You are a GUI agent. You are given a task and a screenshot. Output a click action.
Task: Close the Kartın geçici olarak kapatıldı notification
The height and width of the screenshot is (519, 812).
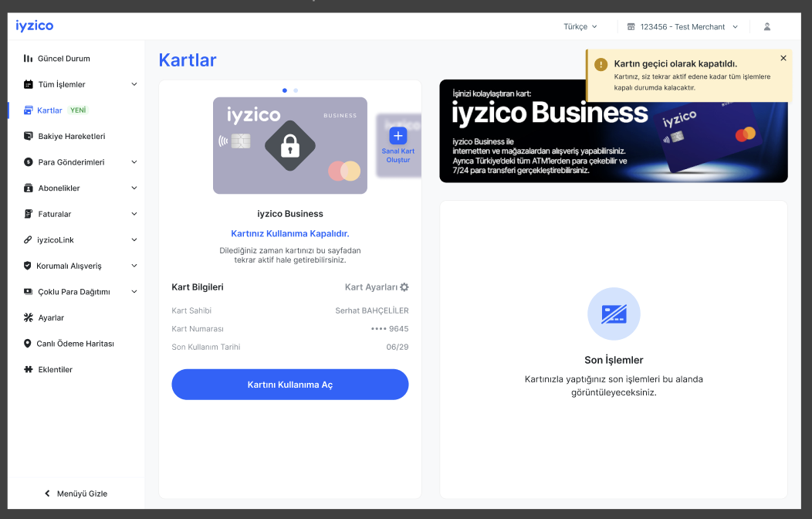click(783, 58)
